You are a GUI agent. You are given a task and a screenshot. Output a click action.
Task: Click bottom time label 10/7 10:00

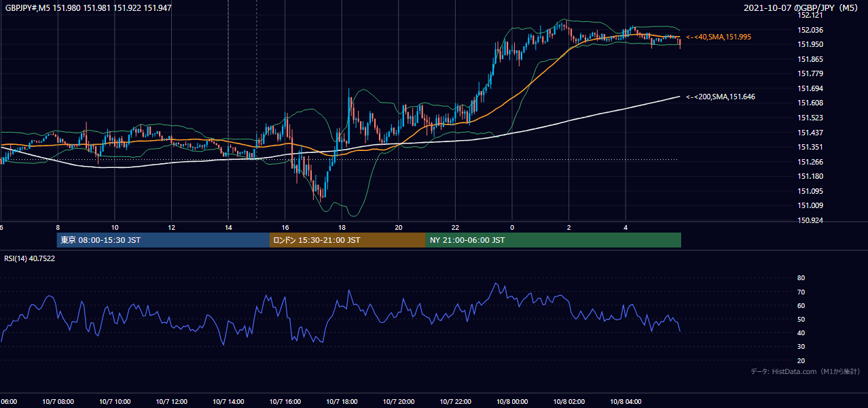[x=115, y=402]
